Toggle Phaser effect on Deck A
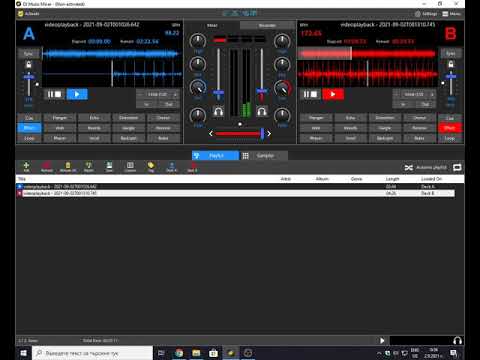Screen dimensions: 480x360 (x=60, y=138)
